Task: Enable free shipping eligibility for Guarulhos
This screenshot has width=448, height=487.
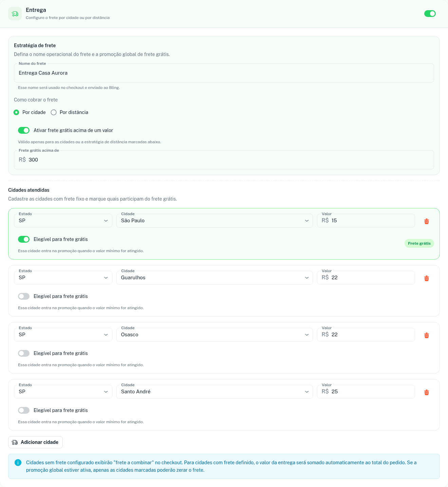Action: [24, 296]
